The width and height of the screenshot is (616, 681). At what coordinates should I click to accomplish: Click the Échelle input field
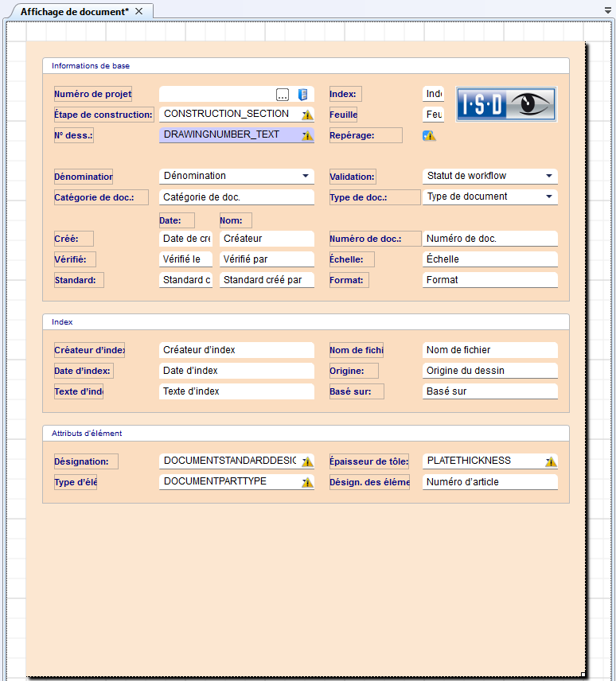(490, 259)
